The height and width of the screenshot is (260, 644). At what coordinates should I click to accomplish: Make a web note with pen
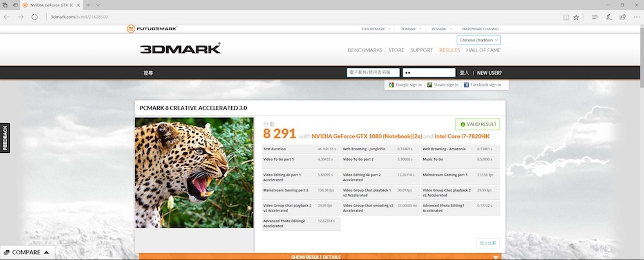click(x=609, y=17)
